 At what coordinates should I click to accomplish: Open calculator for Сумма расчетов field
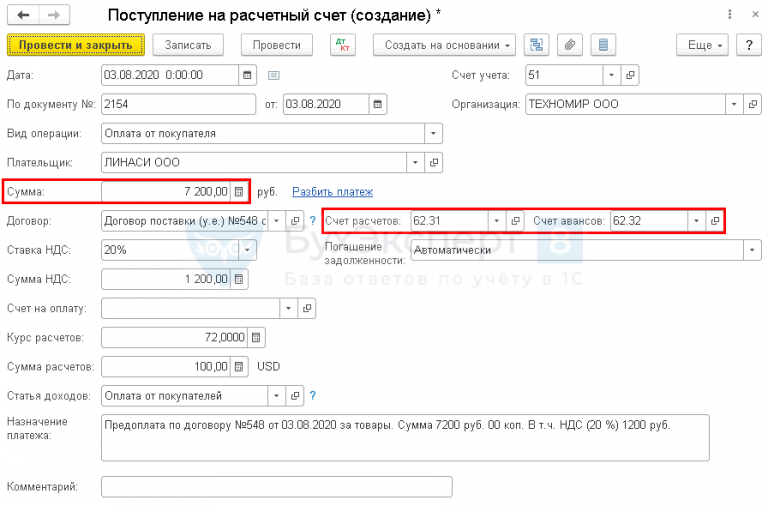[x=239, y=366]
